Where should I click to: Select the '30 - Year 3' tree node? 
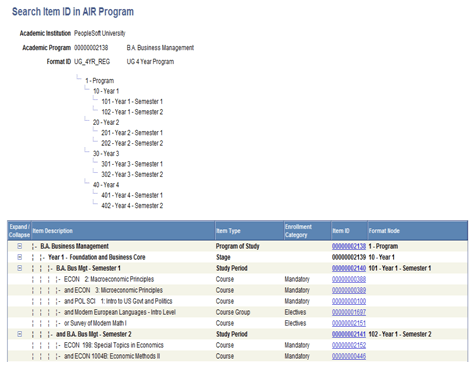[x=106, y=154]
